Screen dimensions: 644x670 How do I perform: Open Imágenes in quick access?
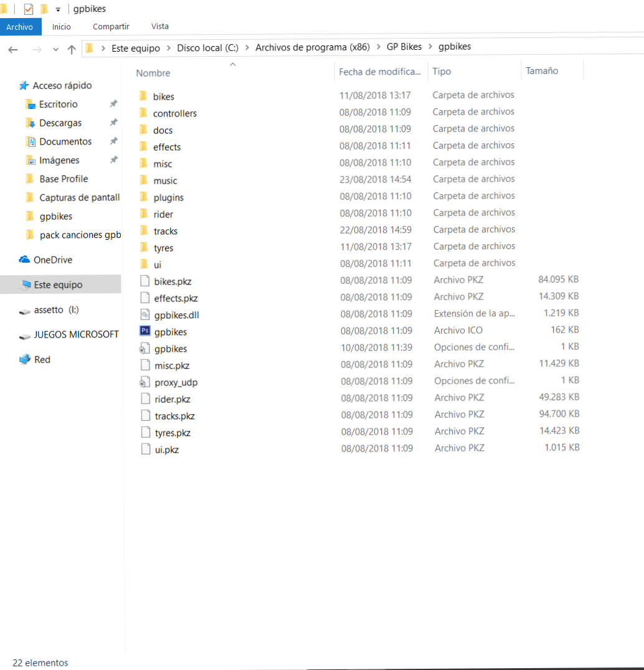(59, 160)
